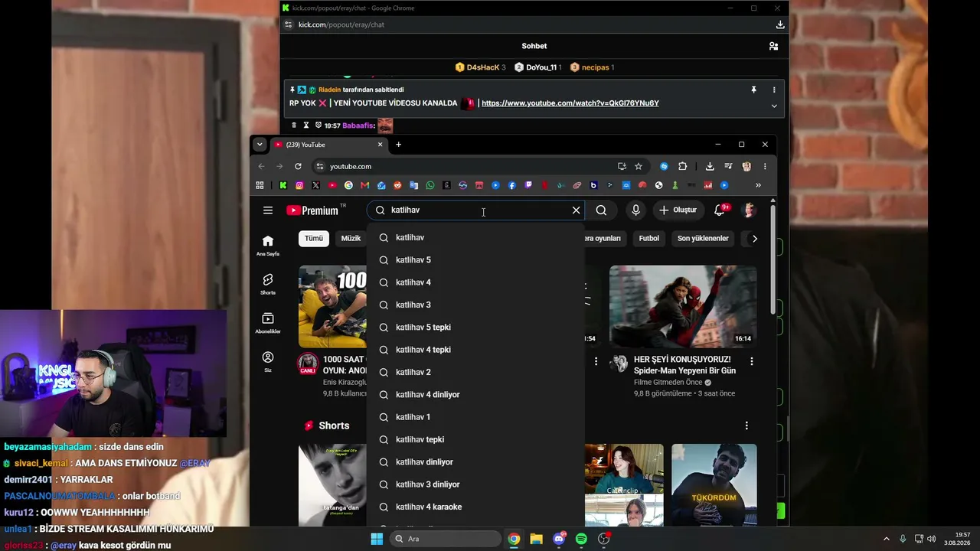Choose the "katlihav 4" suggestion
Image resolution: width=980 pixels, height=551 pixels.
(x=476, y=282)
